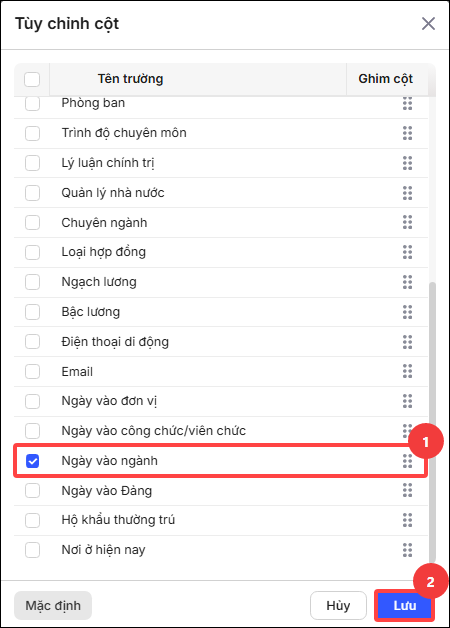Screen dimensions: 450x628
Task: Enable the Bậc lương checkbox
Action: click(32, 312)
